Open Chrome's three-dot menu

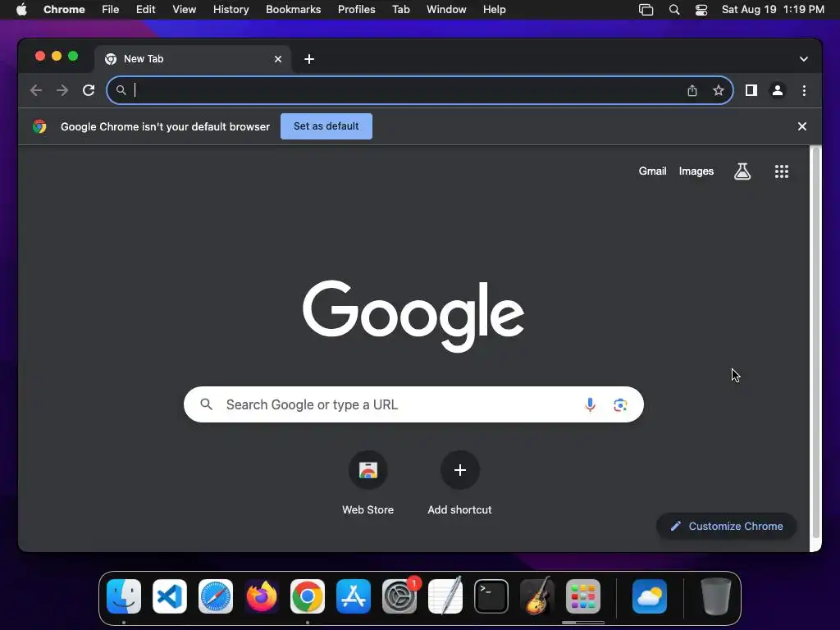[804, 90]
